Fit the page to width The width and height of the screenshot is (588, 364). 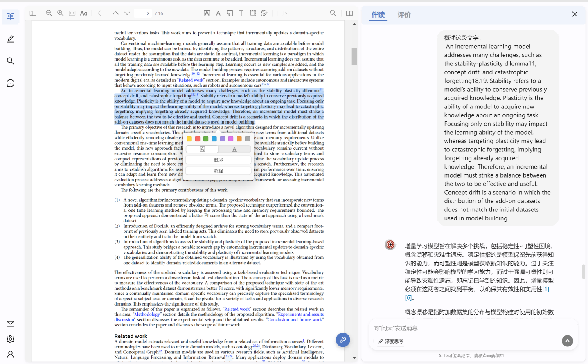click(72, 13)
